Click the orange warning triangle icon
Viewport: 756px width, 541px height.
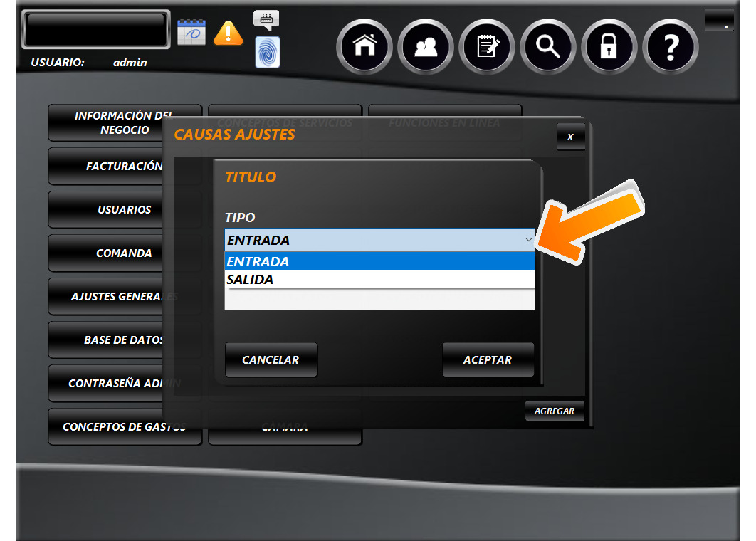(x=228, y=32)
